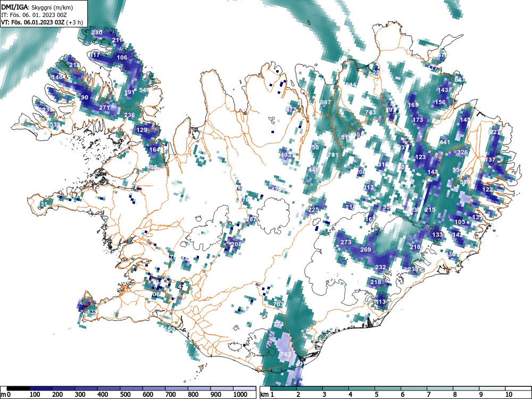The image size is (532, 399).
Task: Click the legend swatch between 100 and 200 m
Action: coord(41,388)
